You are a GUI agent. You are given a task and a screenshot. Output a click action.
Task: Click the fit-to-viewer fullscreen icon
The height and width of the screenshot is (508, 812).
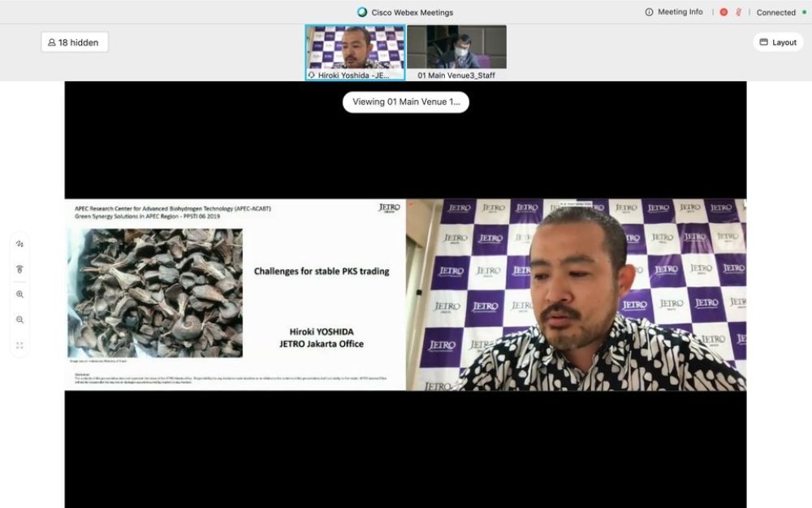coord(19,345)
